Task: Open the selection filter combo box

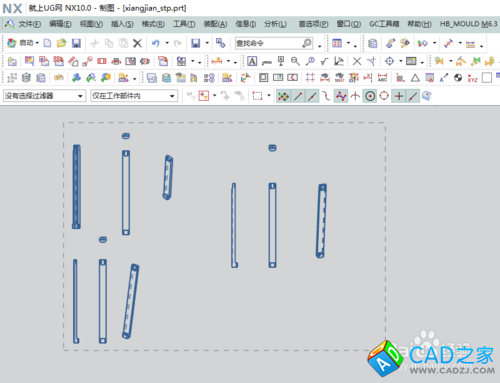Action: pos(44,96)
